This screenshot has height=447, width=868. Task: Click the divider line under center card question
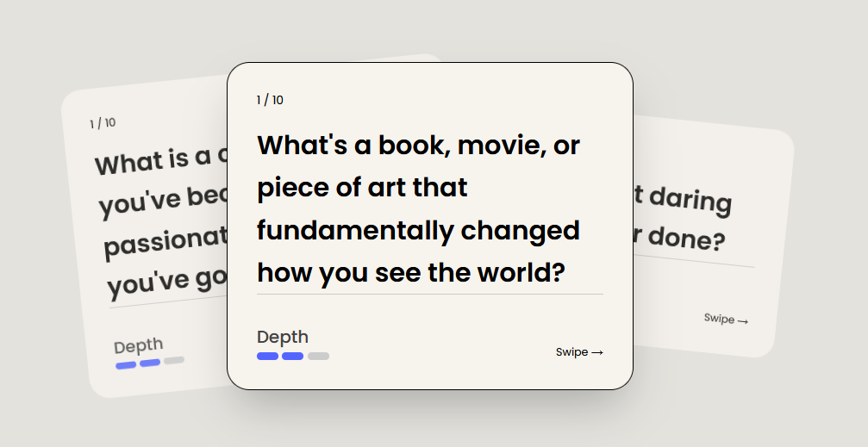coord(429,295)
